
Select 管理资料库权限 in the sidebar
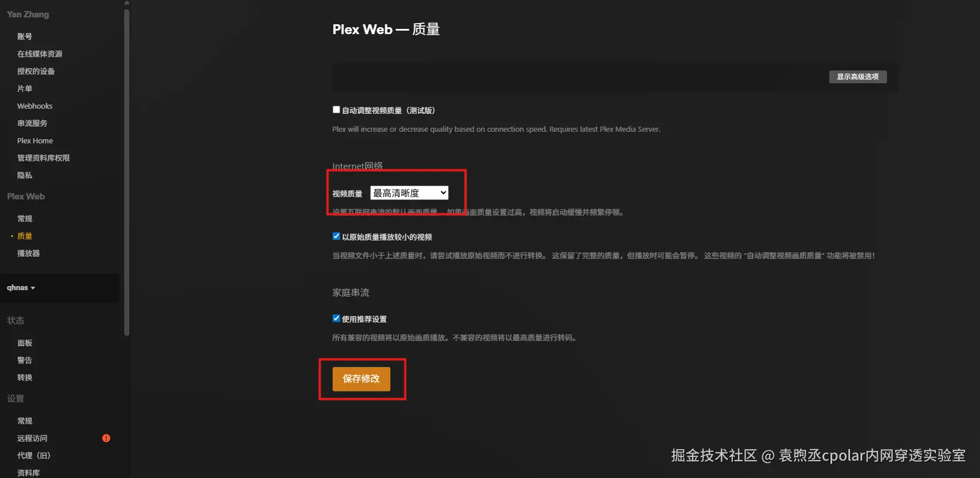click(x=43, y=158)
